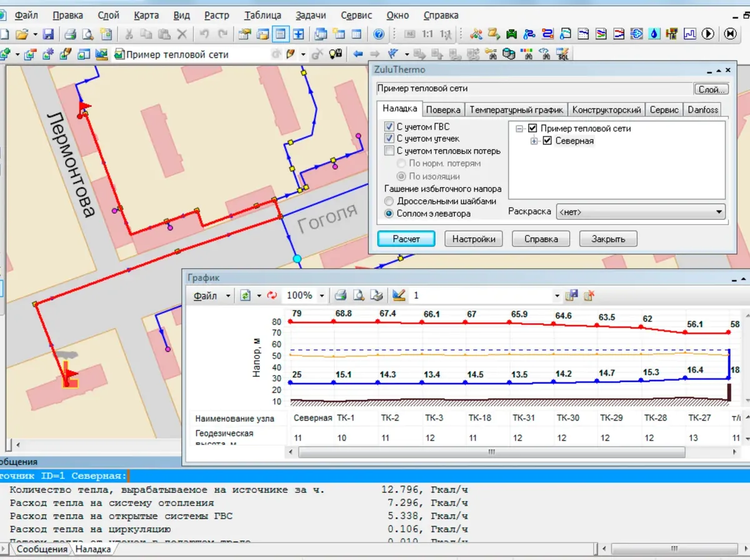
Task: Collapse the 'Пример тепловой сети' tree node
Action: click(x=519, y=128)
